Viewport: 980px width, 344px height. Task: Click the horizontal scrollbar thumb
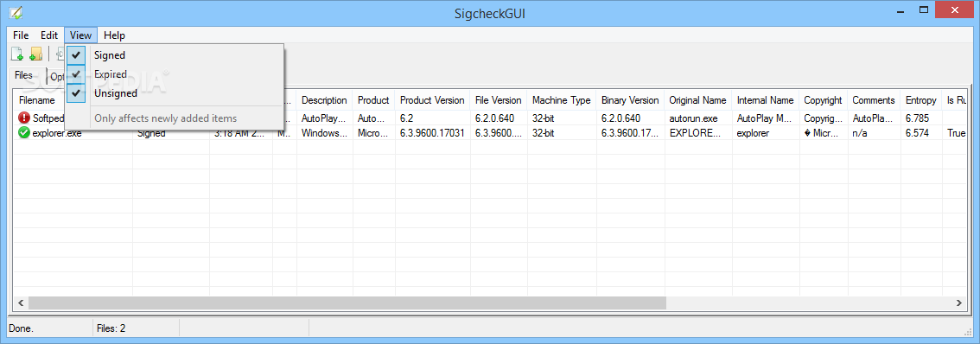tap(347, 303)
